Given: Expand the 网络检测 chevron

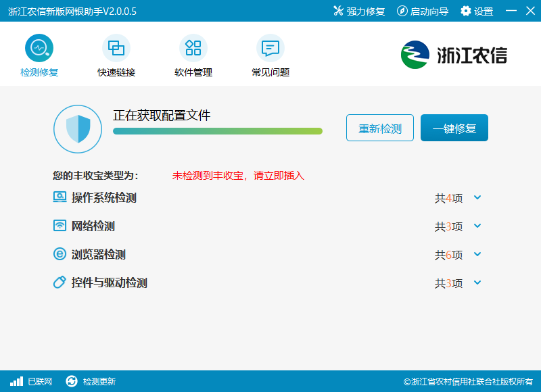Looking at the screenshot, I should (477, 226).
